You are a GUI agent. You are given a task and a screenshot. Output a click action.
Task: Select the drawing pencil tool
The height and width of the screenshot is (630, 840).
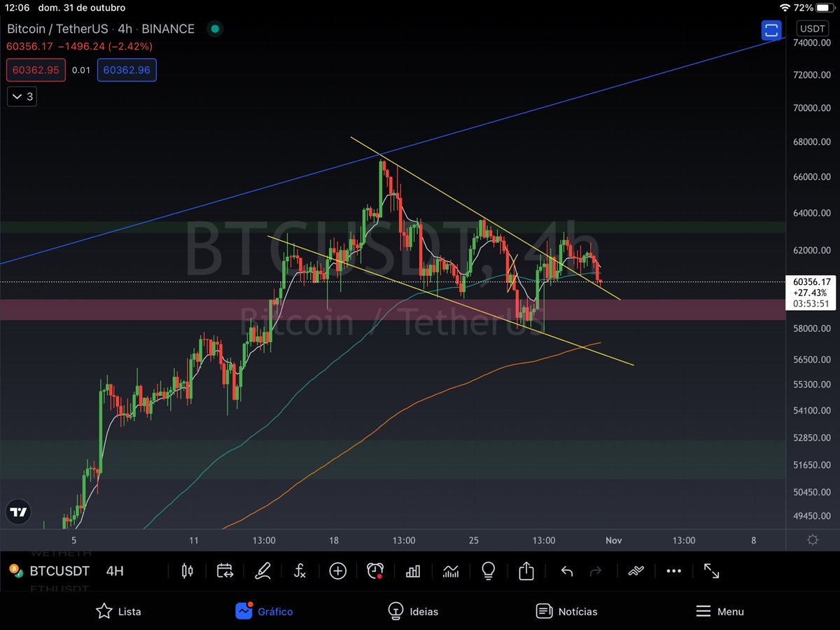click(262, 571)
